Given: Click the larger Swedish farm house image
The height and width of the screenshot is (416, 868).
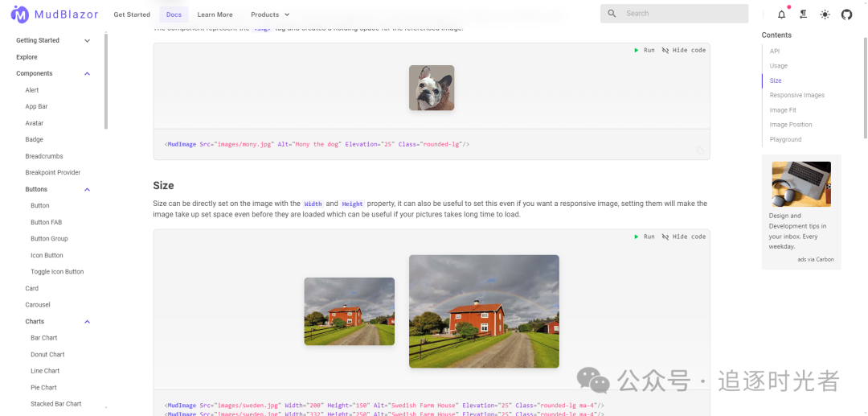Looking at the screenshot, I should point(485,311).
